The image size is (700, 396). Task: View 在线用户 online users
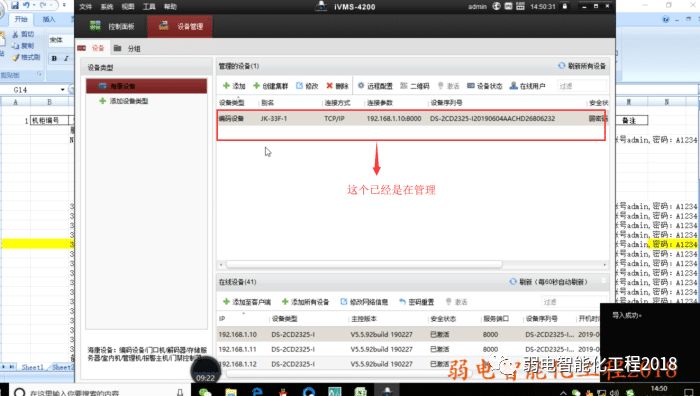[528, 86]
